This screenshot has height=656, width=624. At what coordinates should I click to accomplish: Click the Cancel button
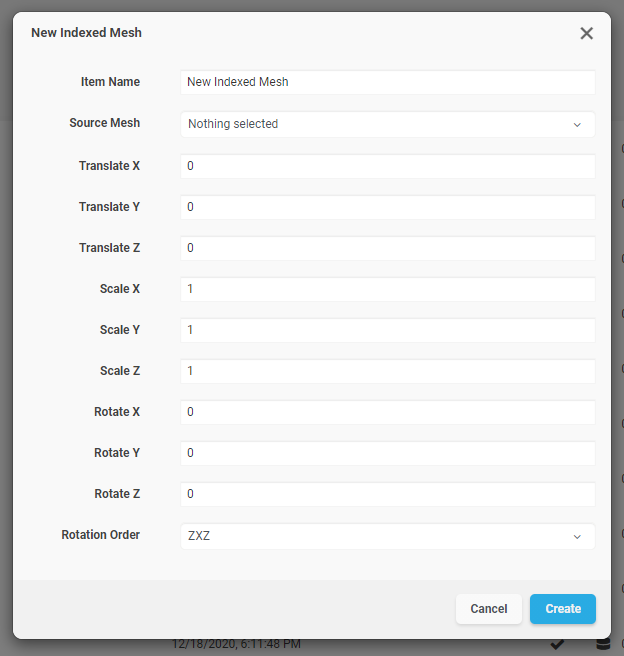coord(488,609)
